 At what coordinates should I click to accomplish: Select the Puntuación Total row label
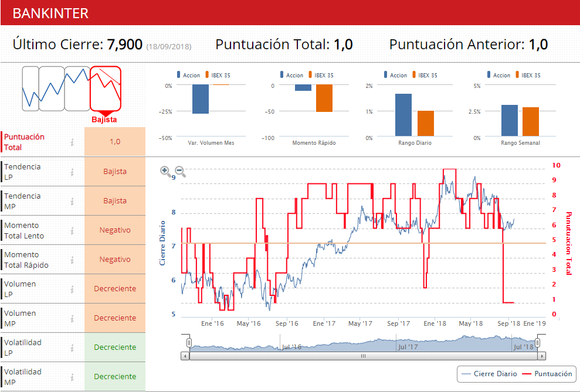point(24,142)
